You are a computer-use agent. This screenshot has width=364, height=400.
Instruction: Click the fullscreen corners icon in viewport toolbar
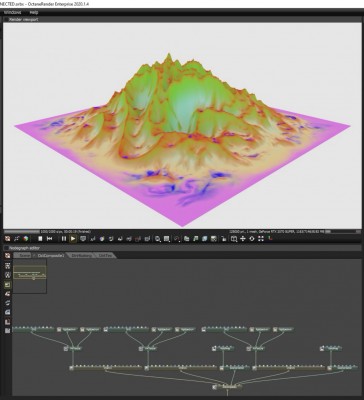(x=261, y=239)
